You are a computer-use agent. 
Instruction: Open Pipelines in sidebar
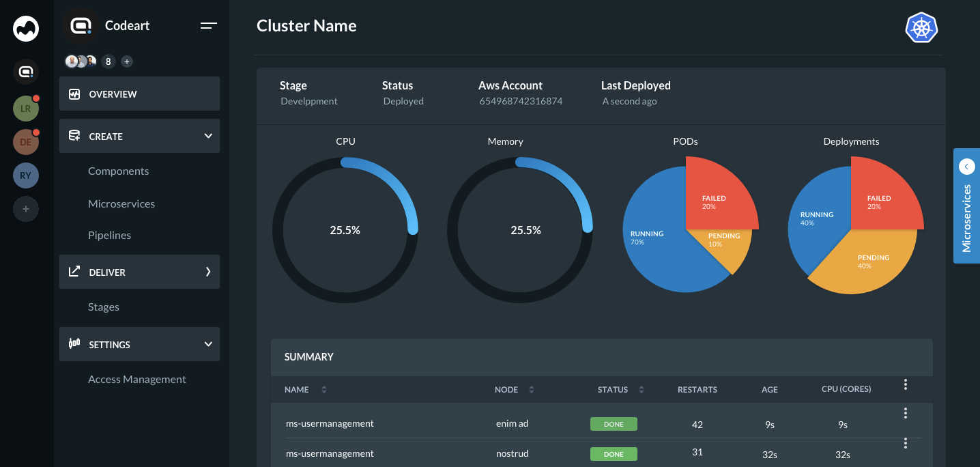[109, 236]
